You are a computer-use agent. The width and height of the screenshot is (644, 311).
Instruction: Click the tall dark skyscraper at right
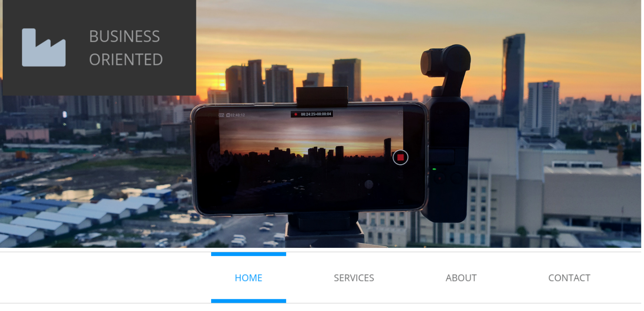pos(513,78)
